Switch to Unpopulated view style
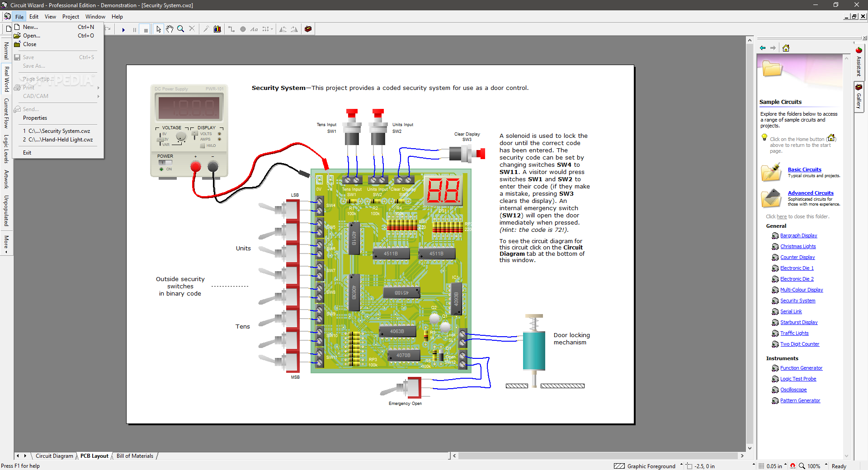868x470 pixels. pos(6,211)
